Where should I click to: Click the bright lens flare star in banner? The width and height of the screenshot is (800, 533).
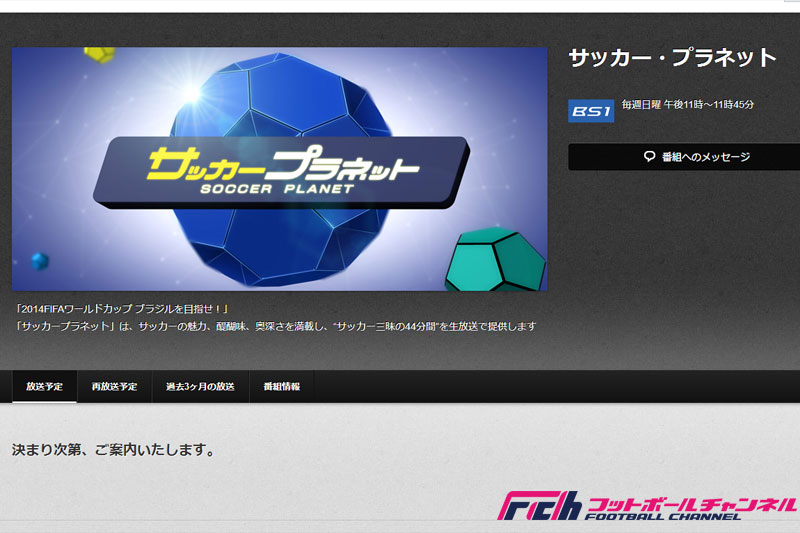point(192,92)
